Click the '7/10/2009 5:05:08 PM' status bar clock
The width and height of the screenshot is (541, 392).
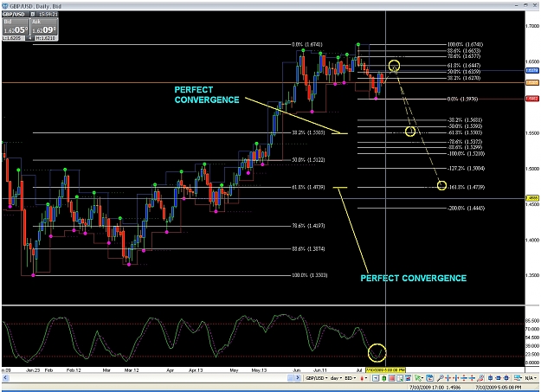tap(499, 387)
